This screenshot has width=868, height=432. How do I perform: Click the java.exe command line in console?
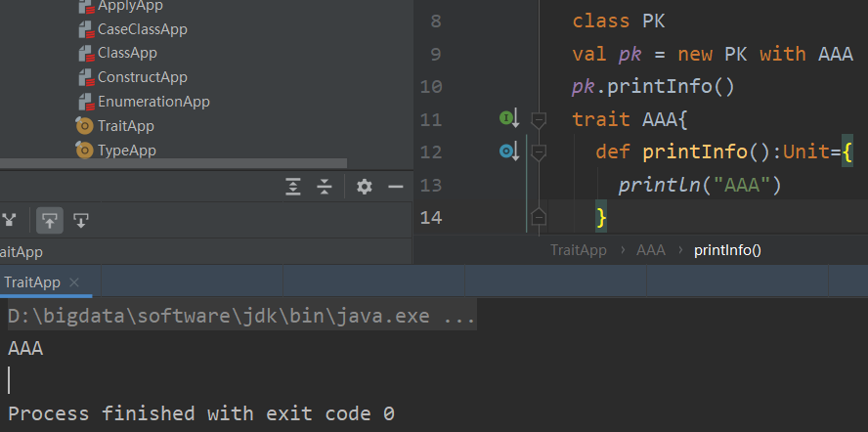tap(241, 317)
